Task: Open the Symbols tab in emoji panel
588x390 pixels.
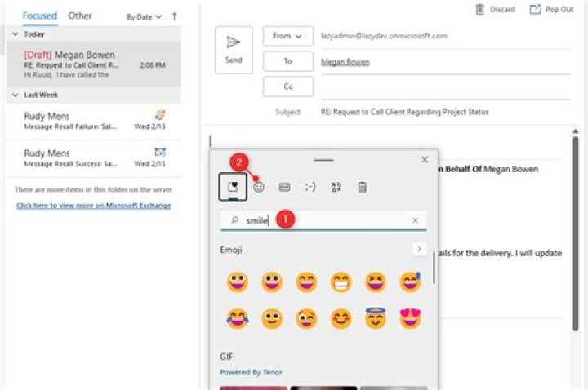Action: [x=336, y=187]
